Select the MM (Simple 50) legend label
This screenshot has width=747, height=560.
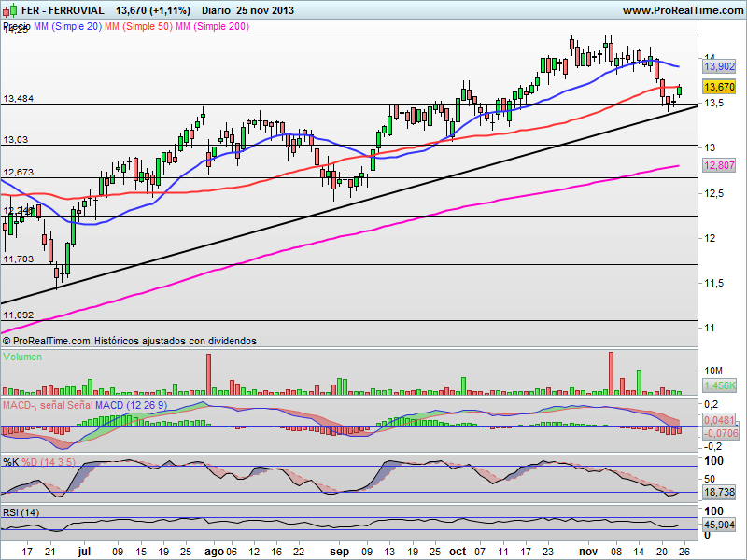[138, 27]
